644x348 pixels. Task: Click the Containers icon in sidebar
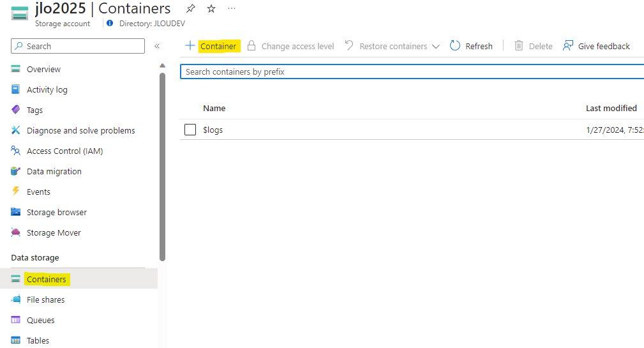click(15, 278)
